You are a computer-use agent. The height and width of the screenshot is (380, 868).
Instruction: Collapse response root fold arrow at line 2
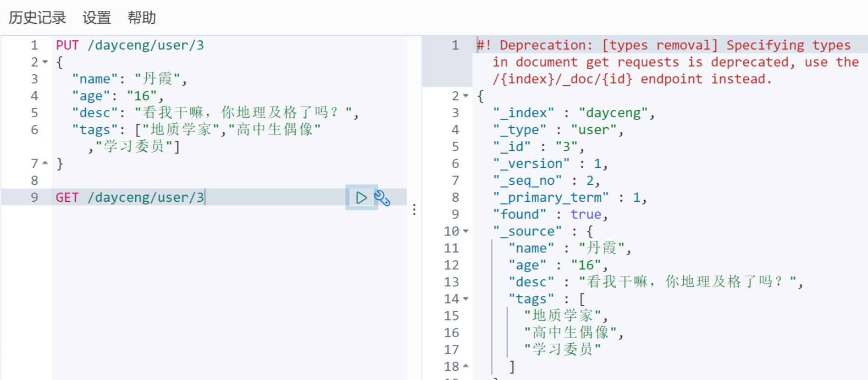coord(466,96)
